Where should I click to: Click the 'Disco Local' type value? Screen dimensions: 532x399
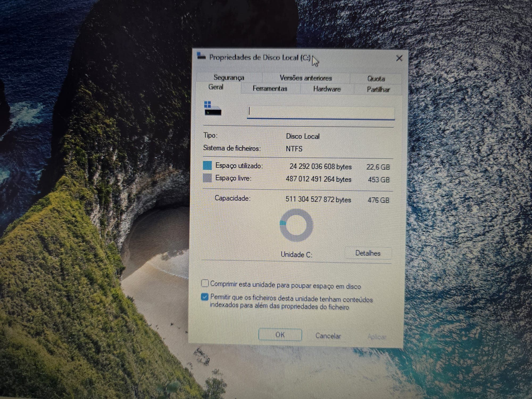pyautogui.click(x=303, y=136)
